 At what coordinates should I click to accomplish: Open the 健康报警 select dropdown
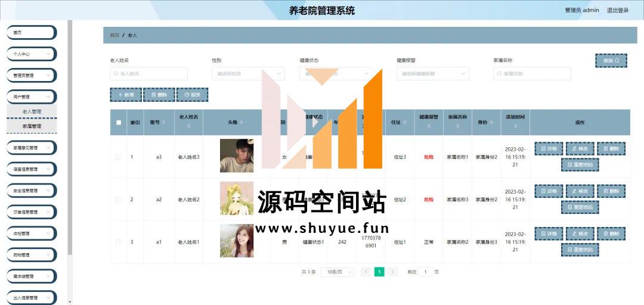click(432, 73)
